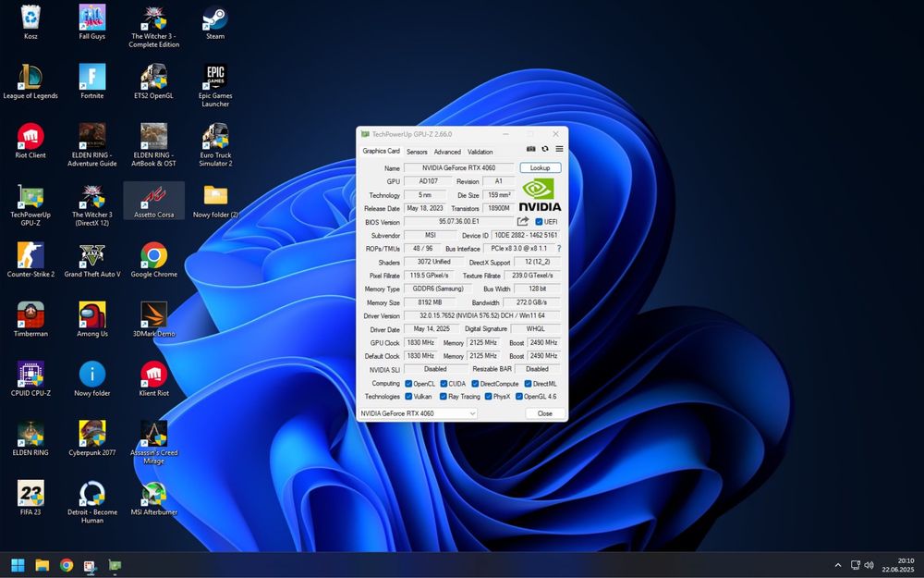The width and height of the screenshot is (924, 578).
Task: Open Chrome from the taskbar
Action: point(67,565)
